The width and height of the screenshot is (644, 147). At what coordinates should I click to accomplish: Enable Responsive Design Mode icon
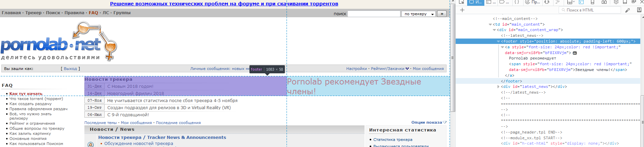[592, 2]
